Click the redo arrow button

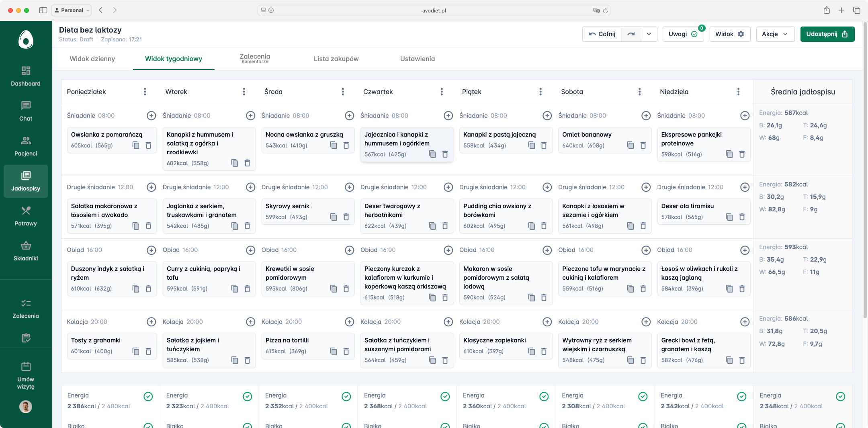(x=631, y=34)
